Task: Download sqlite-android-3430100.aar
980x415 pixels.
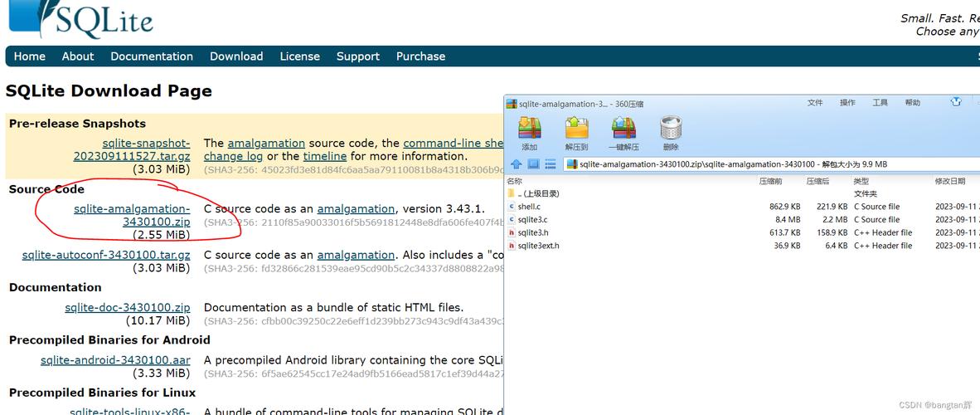Action: point(115,360)
